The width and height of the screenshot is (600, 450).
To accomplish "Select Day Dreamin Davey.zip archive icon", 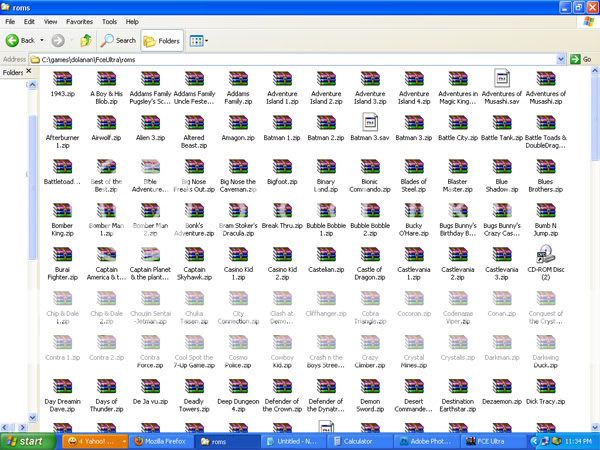I will (x=62, y=387).
